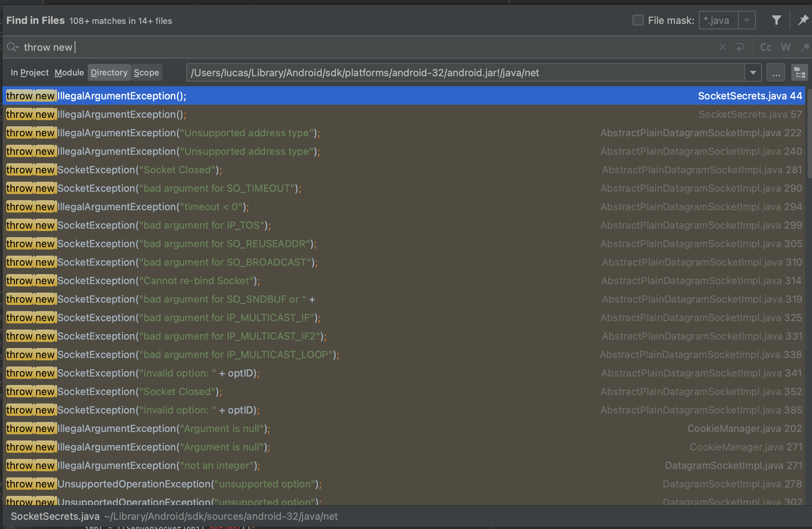Select the Scope tab
Viewport: 812px width, 529px height.
coord(146,73)
